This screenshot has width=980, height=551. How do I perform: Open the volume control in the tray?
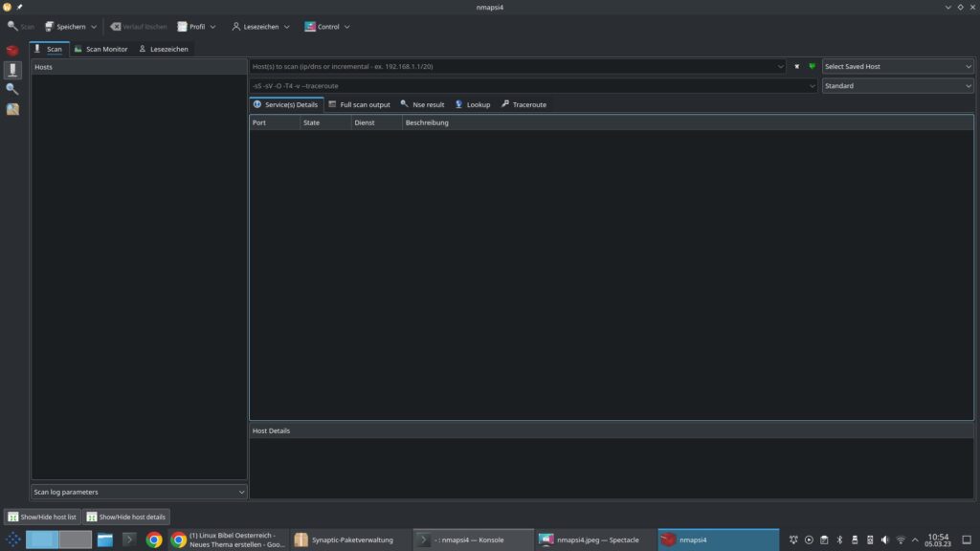pyautogui.click(x=885, y=540)
